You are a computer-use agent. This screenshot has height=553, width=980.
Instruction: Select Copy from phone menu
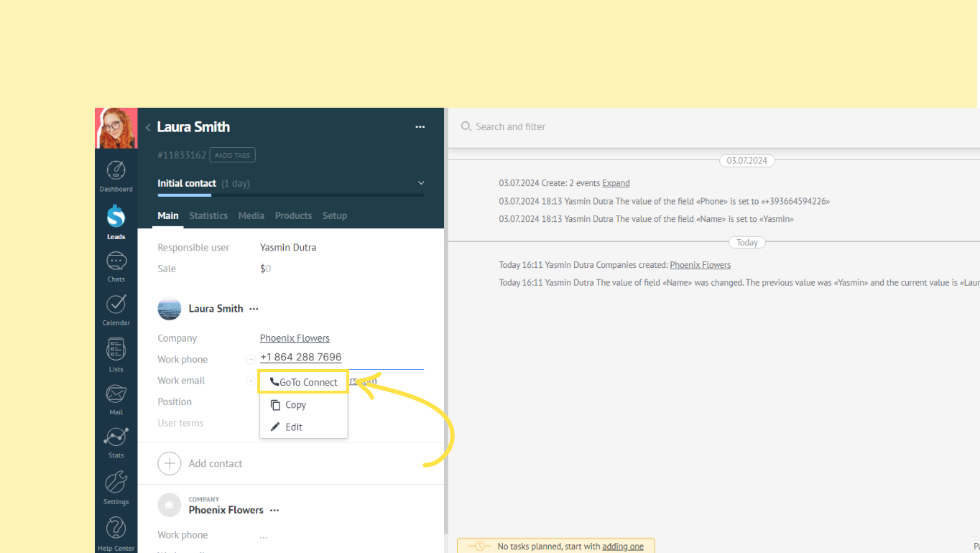point(304,405)
